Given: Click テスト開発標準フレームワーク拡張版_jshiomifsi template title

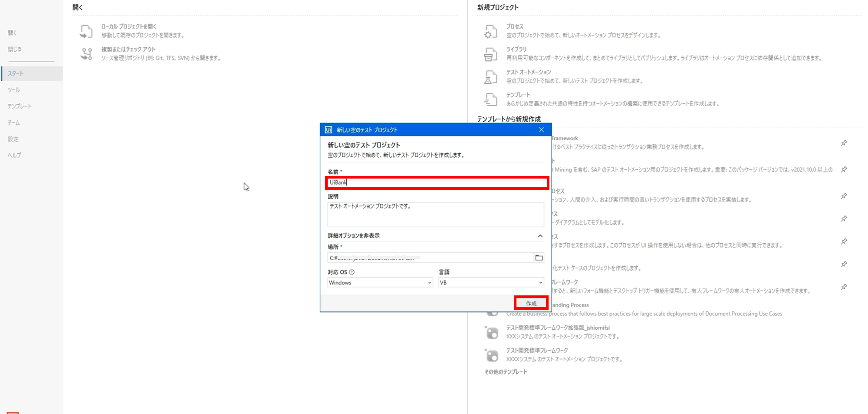Looking at the screenshot, I should click(x=558, y=328).
